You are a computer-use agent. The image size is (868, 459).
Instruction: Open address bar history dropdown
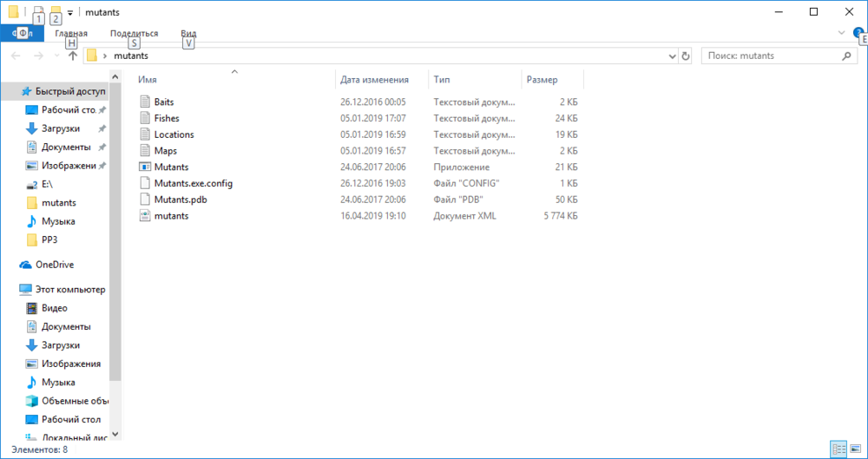tap(672, 56)
